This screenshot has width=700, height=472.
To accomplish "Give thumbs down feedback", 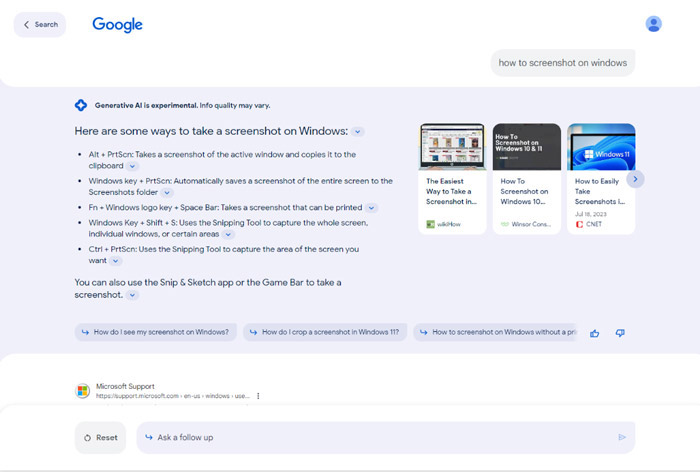I will 620,333.
